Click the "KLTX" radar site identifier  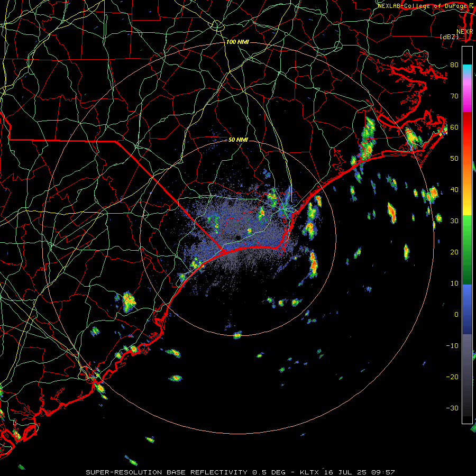309,472
